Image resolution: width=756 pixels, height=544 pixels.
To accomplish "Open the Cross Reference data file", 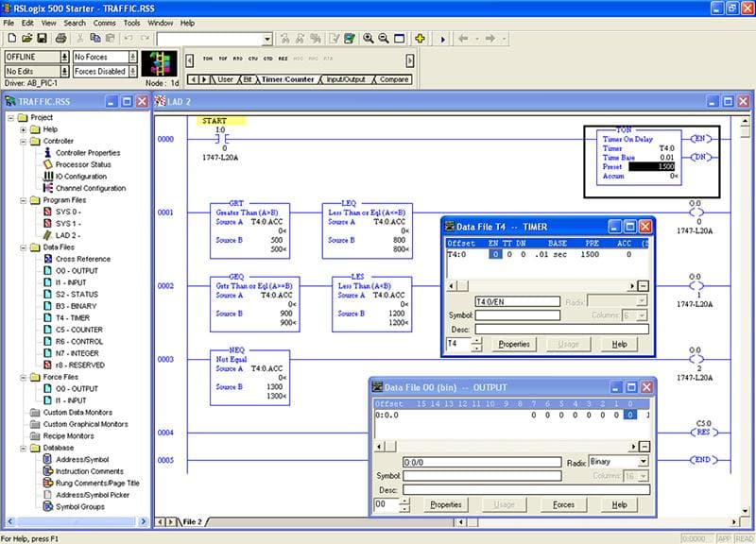I will click(82, 259).
